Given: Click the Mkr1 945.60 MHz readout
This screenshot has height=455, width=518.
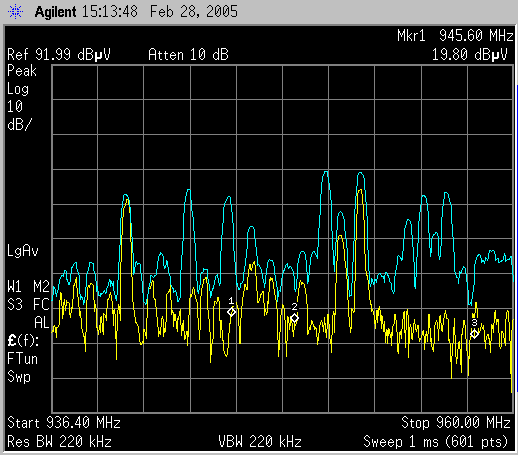Looking at the screenshot, I should (x=455, y=36).
